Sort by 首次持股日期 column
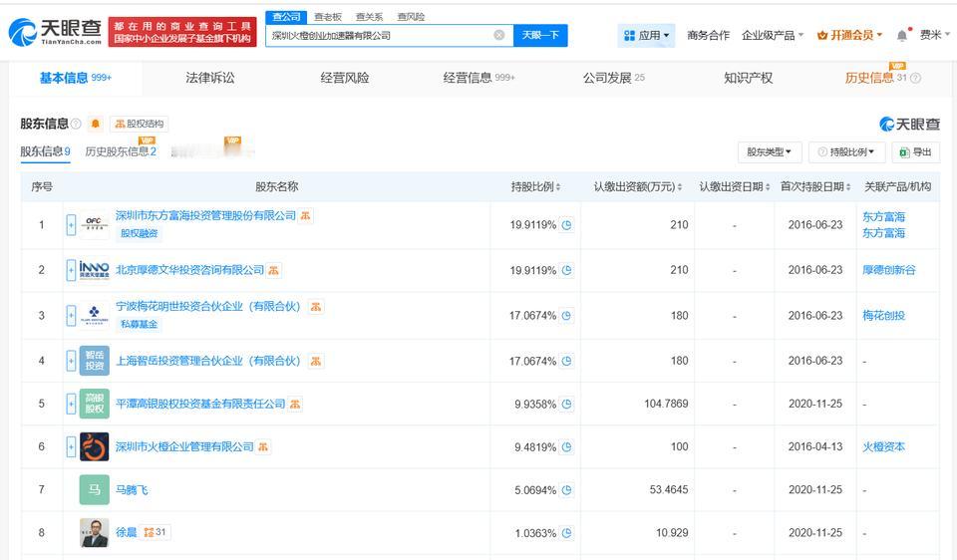This screenshot has height=560, width=957. tap(815, 186)
